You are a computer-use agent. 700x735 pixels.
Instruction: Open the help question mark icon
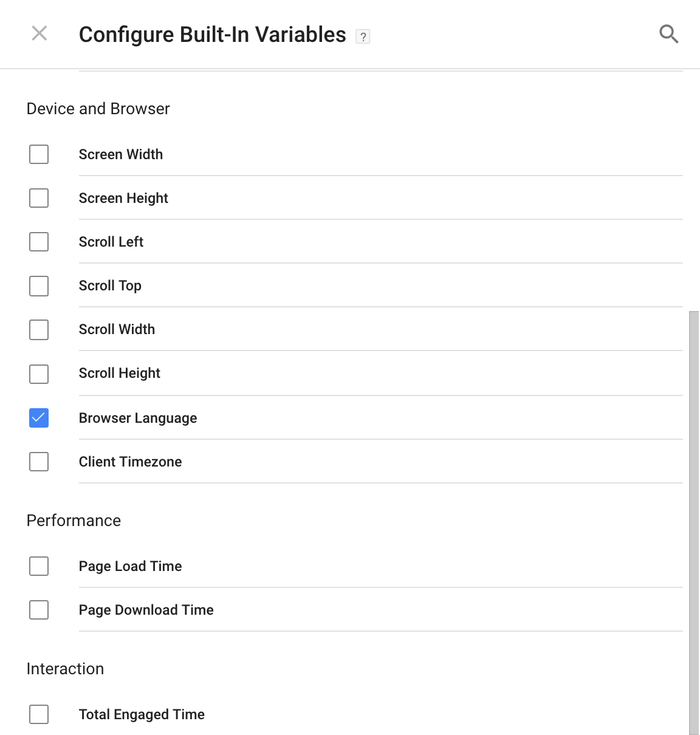(x=363, y=36)
